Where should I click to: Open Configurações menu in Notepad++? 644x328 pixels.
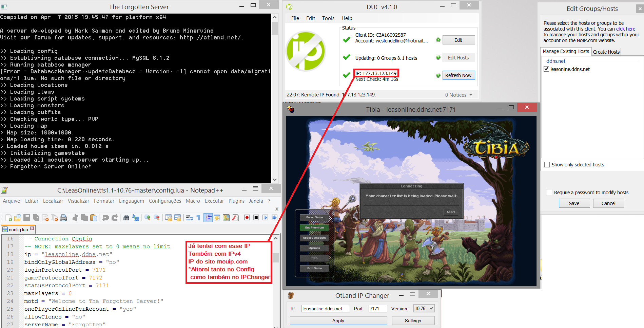pos(165,201)
